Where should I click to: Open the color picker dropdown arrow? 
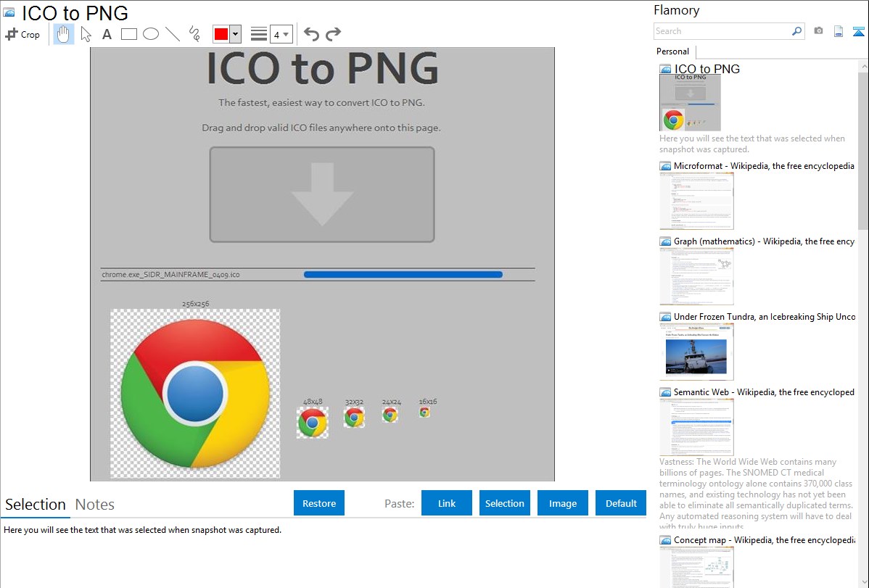235,34
